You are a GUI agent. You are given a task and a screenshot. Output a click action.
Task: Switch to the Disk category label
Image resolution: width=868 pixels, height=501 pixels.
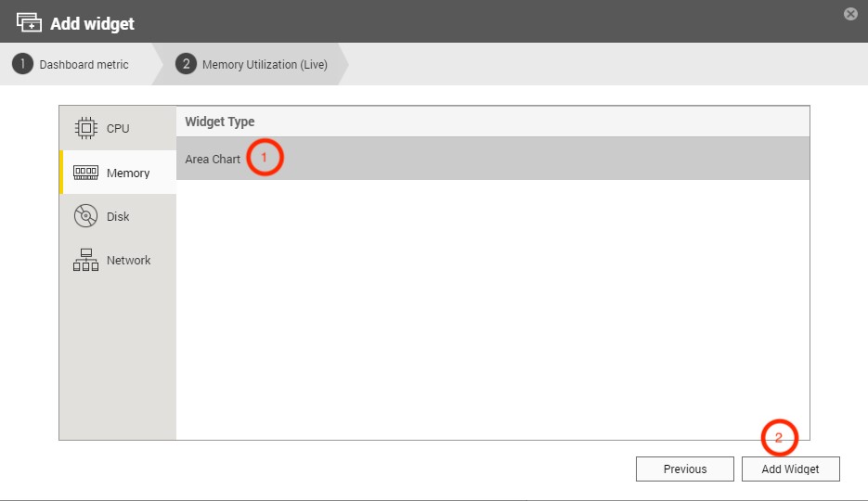(x=118, y=217)
